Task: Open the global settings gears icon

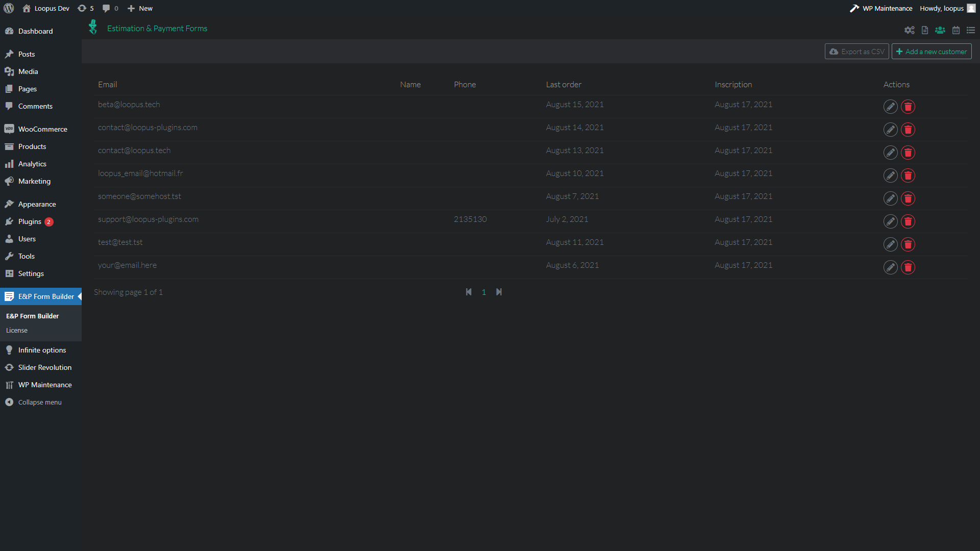Action: click(x=909, y=30)
